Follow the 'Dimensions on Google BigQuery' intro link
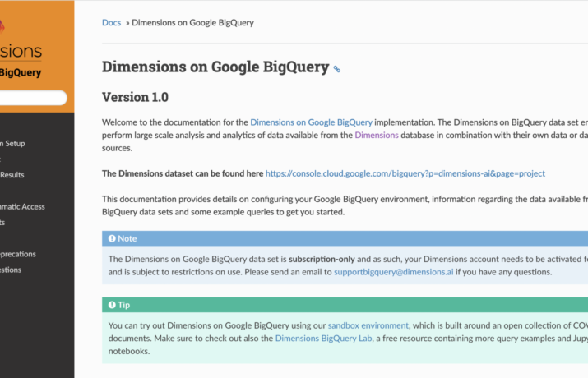The image size is (588, 378). (x=311, y=122)
